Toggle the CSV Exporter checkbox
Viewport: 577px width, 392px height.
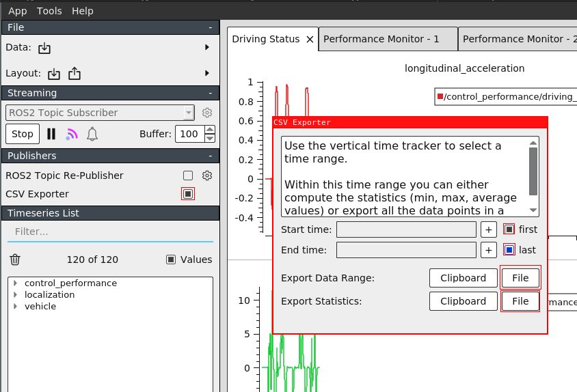pos(188,194)
